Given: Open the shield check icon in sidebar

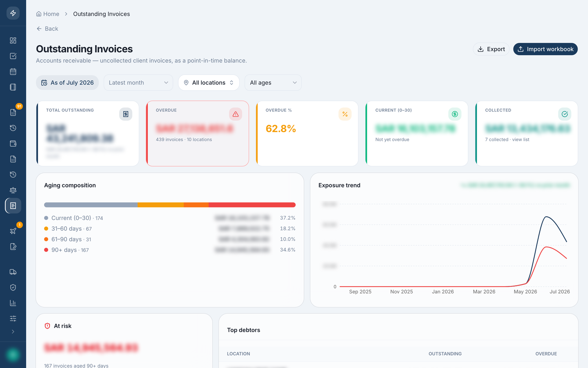Looking at the screenshot, I should tap(13, 287).
